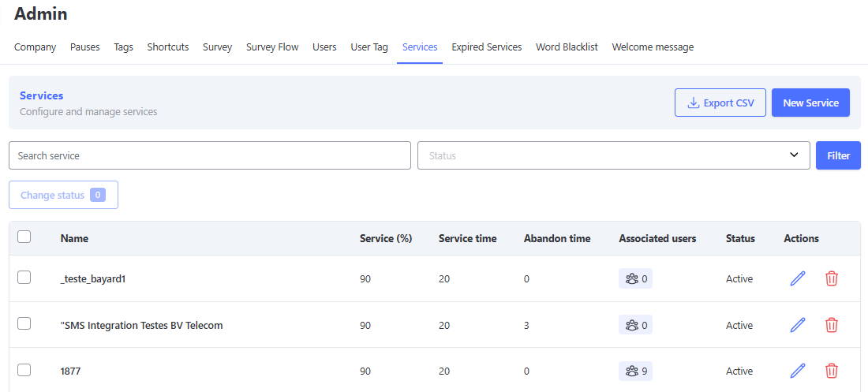Edit the SMS Integration Testes BV Telecom service
This screenshot has height=392, width=868.
tap(798, 325)
